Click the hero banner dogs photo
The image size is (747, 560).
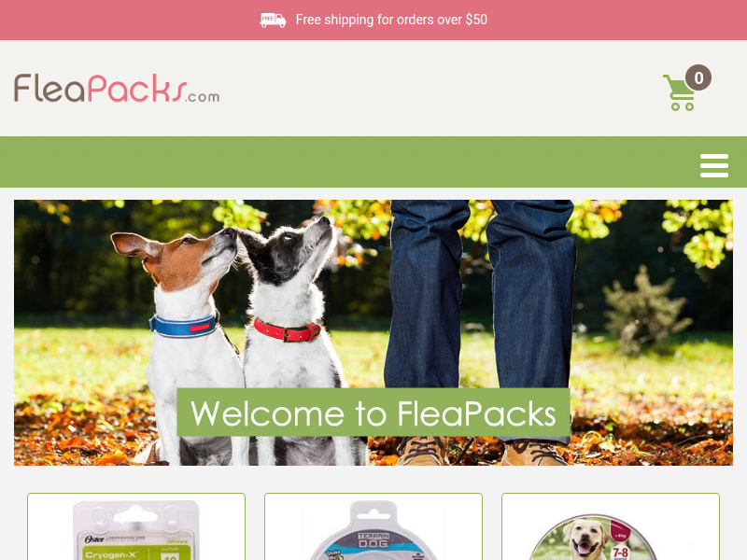click(373, 332)
